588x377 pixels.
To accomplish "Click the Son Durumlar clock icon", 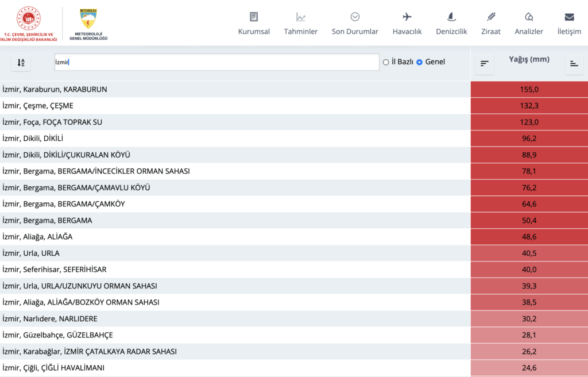I will click(x=355, y=17).
